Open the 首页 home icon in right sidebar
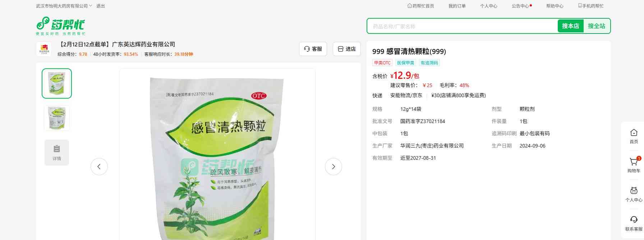644x240 pixels. click(x=634, y=136)
